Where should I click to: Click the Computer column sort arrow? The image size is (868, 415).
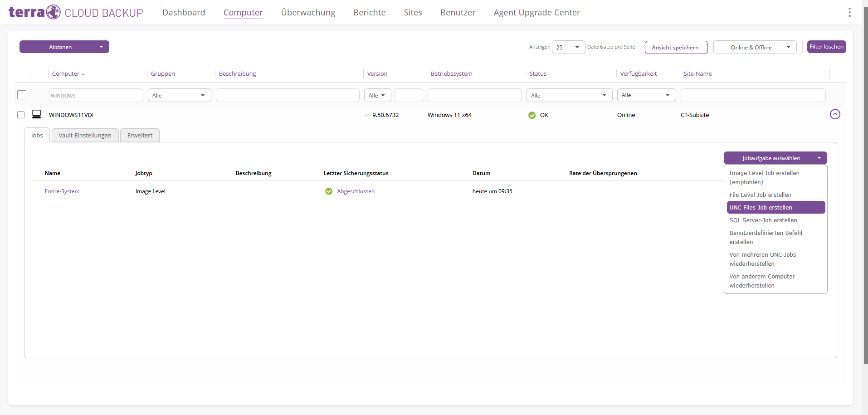tap(83, 74)
